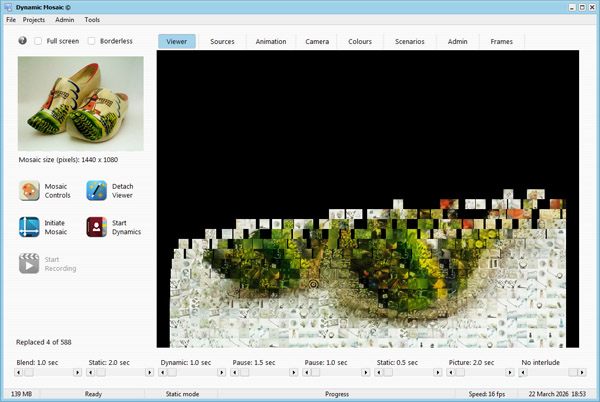Open the Mosaic Controls palette icon
The height and width of the screenshot is (402, 600).
[29, 191]
